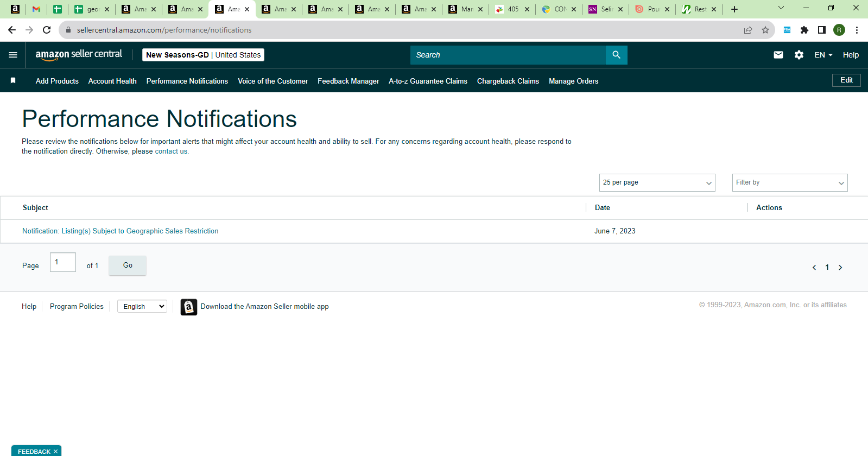Click the bookmark flag icon in the favorites bar
Image resolution: width=868 pixels, height=456 pixels.
tap(13, 81)
